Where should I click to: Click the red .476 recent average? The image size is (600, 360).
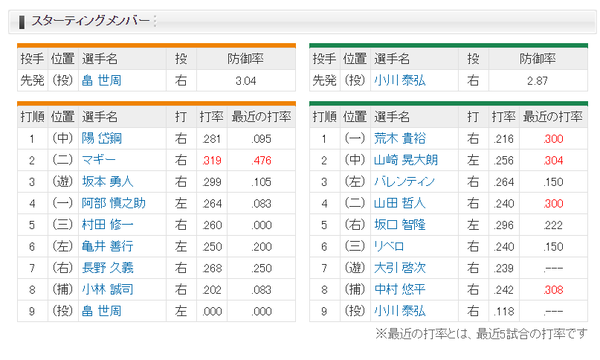click(261, 160)
